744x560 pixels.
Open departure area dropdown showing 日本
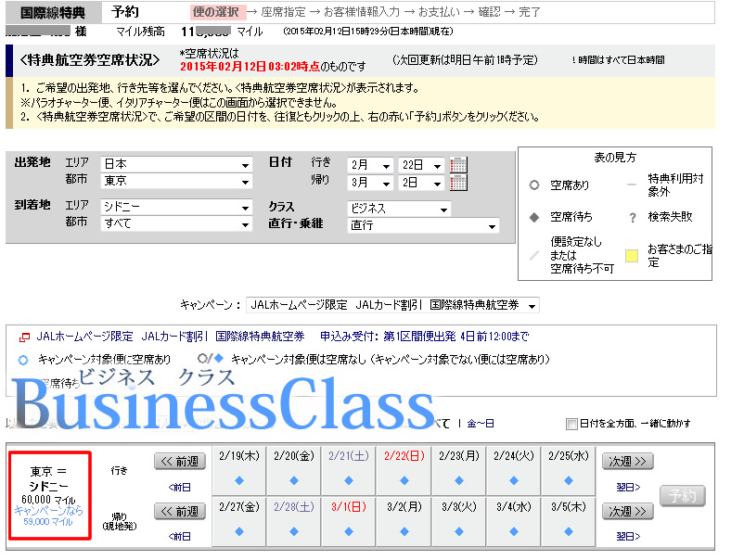(x=176, y=164)
